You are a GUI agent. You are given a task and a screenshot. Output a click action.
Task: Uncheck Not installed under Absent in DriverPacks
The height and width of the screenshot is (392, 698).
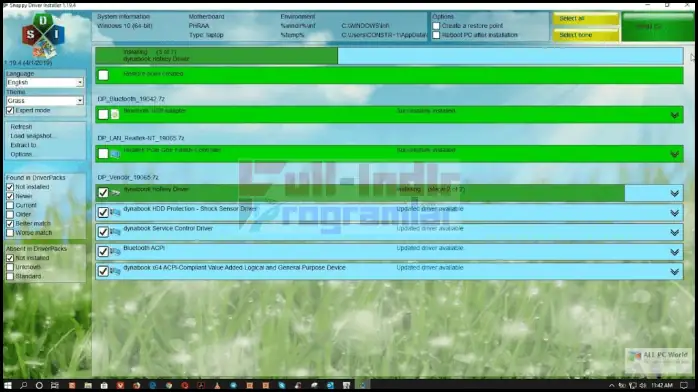coord(10,258)
